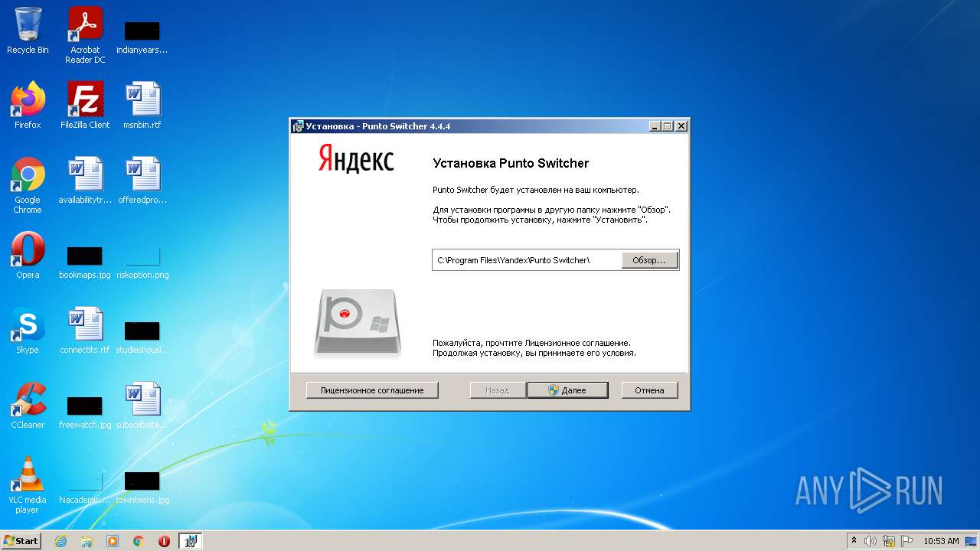The image size is (980, 551).
Task: Launch FileZilla Client shortcut
Action: (x=85, y=106)
